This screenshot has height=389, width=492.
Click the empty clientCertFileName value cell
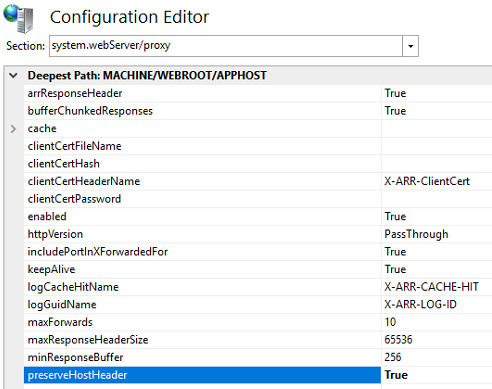pyautogui.click(x=437, y=146)
